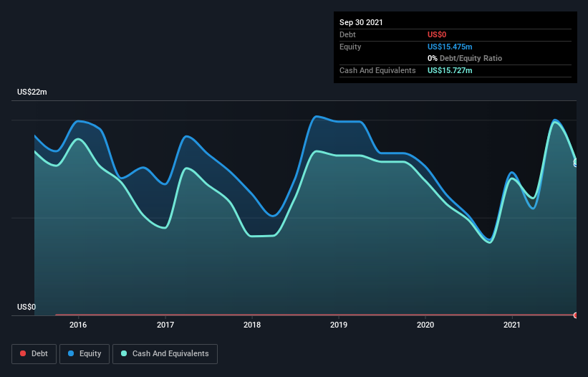Click the Cash value US$15.727m
The width and height of the screenshot is (588, 377).
(450, 70)
